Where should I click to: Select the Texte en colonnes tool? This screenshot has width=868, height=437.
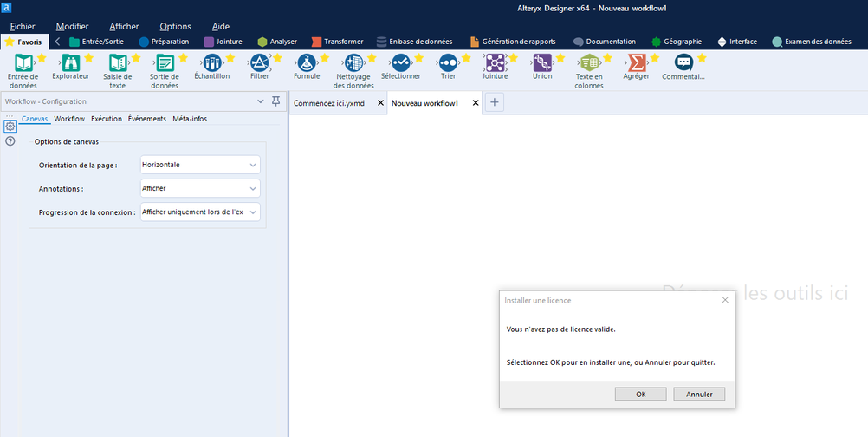[589, 71]
